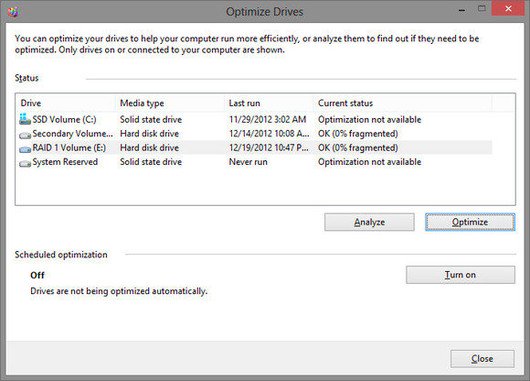530x381 pixels.
Task: Click the 12/19/2012 10:47 P... last run cell
Action: [x=269, y=148]
